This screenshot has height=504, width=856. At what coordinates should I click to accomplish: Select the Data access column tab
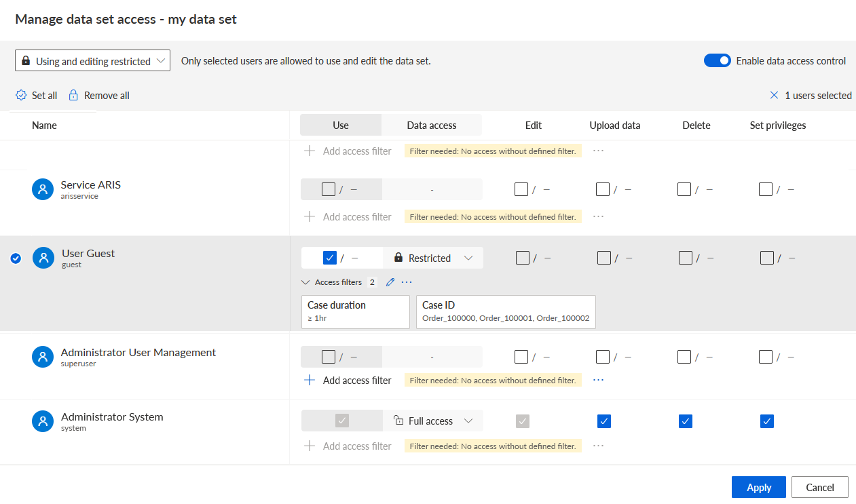432,125
